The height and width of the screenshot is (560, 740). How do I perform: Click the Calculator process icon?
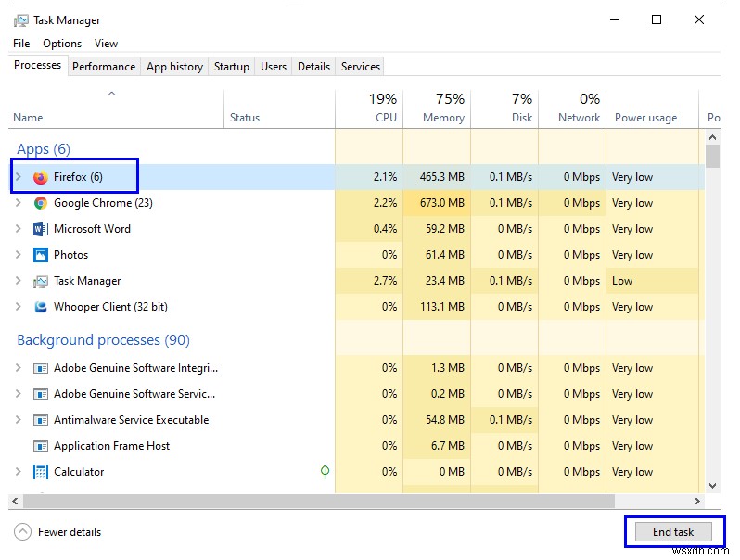pyautogui.click(x=41, y=472)
